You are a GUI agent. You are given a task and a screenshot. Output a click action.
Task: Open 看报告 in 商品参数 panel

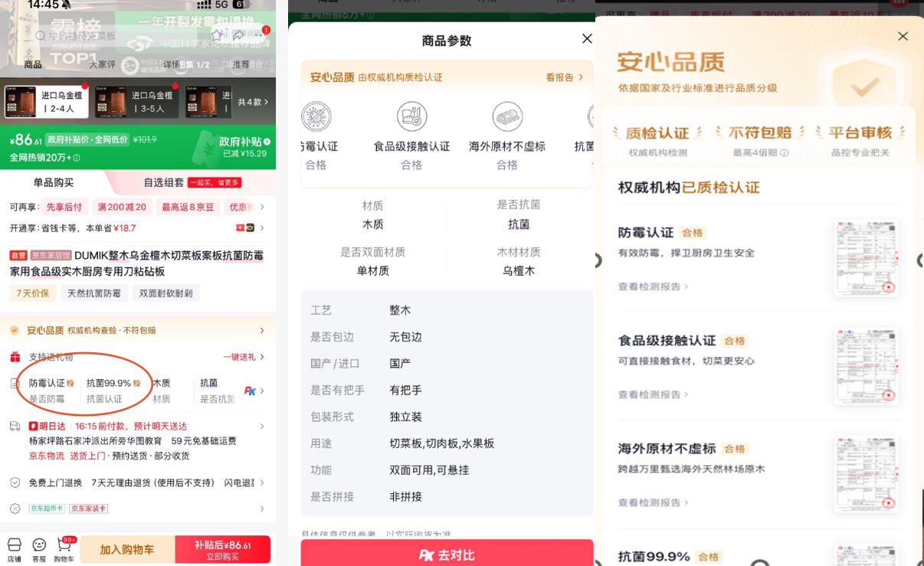[565, 77]
